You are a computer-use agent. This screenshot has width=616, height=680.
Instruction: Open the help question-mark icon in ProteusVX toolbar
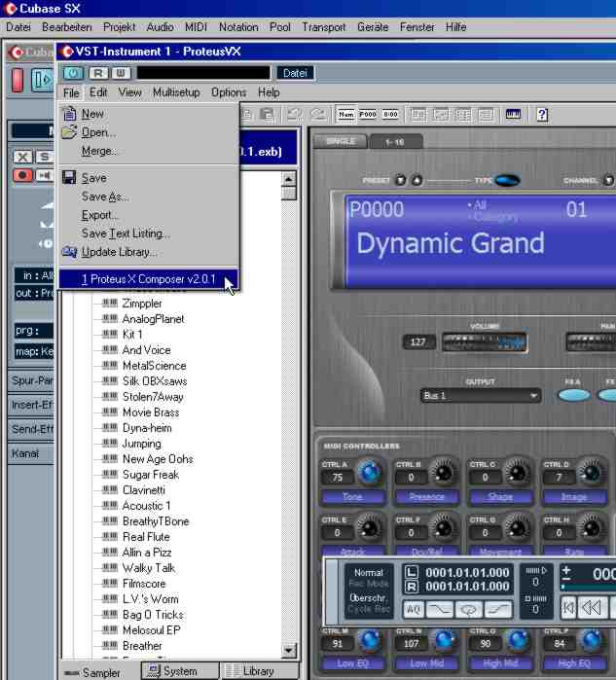click(x=542, y=115)
